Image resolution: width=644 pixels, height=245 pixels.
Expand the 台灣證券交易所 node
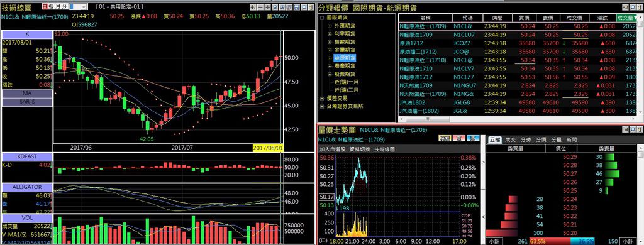322,106
